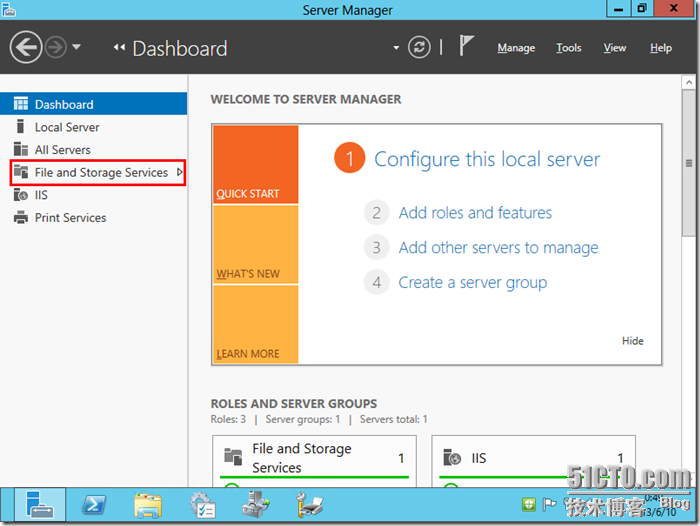
Task: Open the Help menu
Action: tap(661, 48)
